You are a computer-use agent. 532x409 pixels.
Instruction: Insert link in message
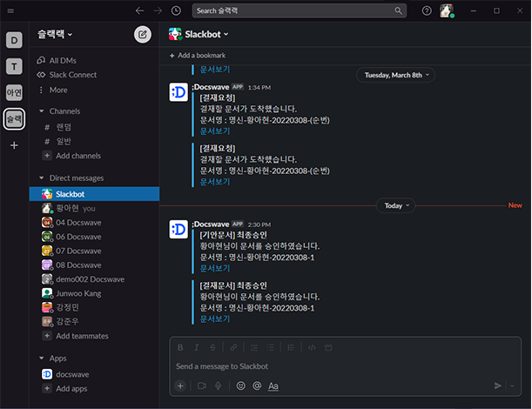click(233, 347)
